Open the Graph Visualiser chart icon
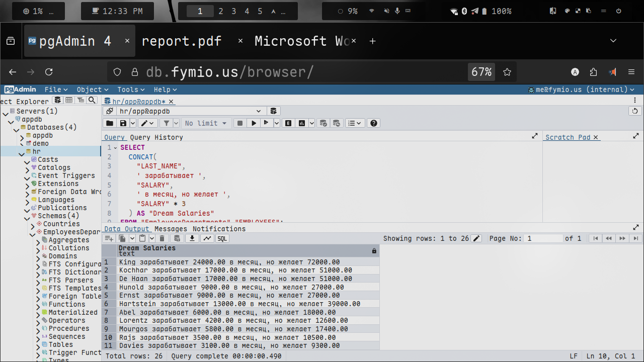The width and height of the screenshot is (644, 362). coord(207,238)
